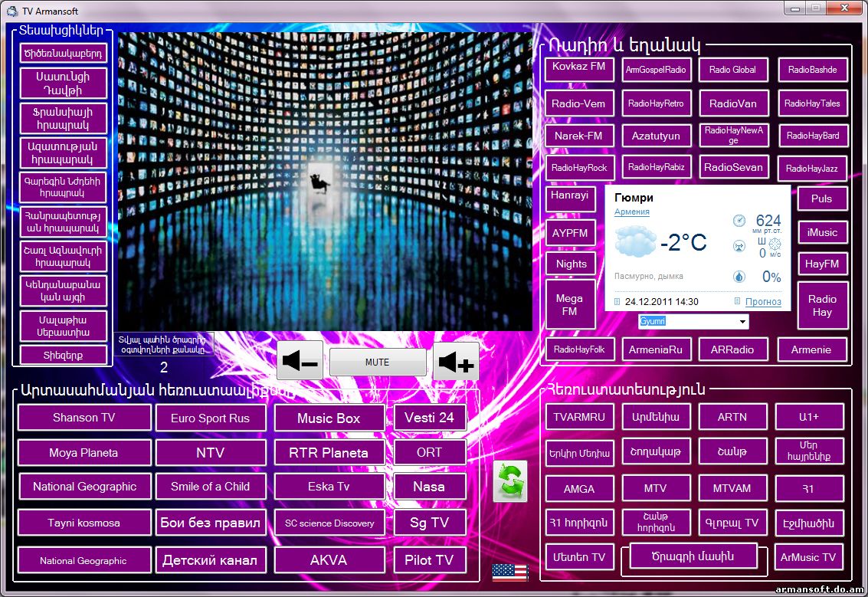The height and width of the screenshot is (597, 868).
Task: Open Vesti 24 channel
Action: (x=429, y=418)
